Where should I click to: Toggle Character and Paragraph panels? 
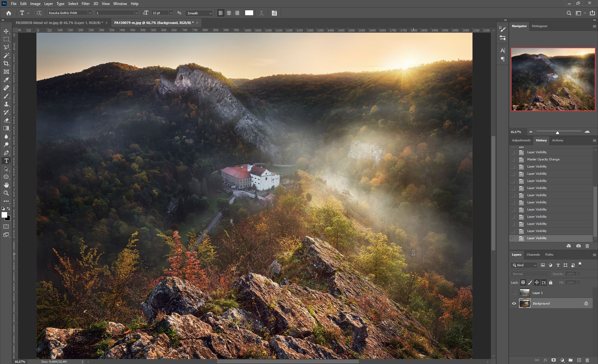(274, 13)
